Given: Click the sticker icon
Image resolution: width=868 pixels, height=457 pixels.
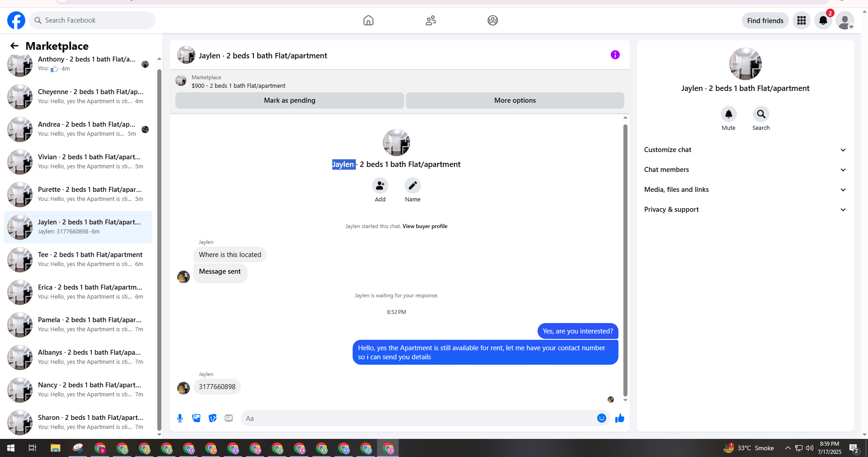Looking at the screenshot, I should point(212,418).
